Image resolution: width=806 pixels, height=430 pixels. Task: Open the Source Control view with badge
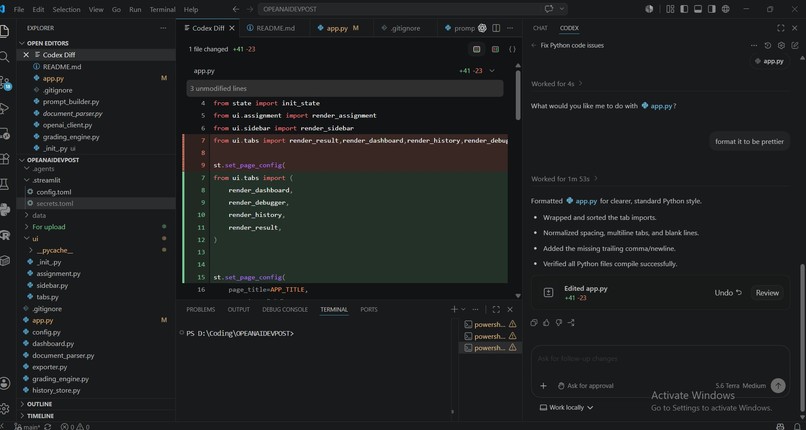click(5, 83)
